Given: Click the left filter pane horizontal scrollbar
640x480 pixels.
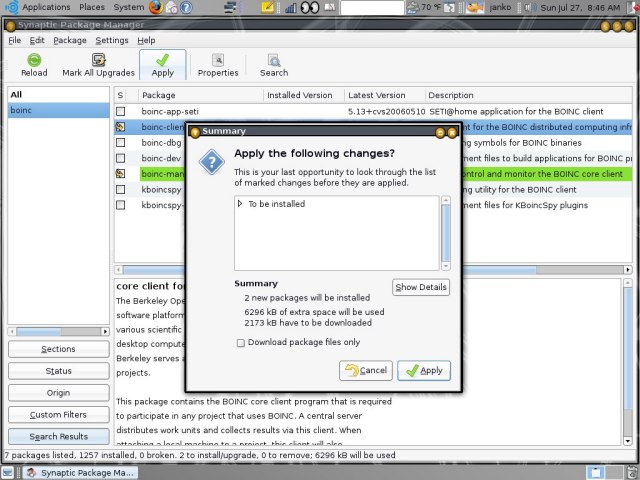Looking at the screenshot, I should (58, 331).
